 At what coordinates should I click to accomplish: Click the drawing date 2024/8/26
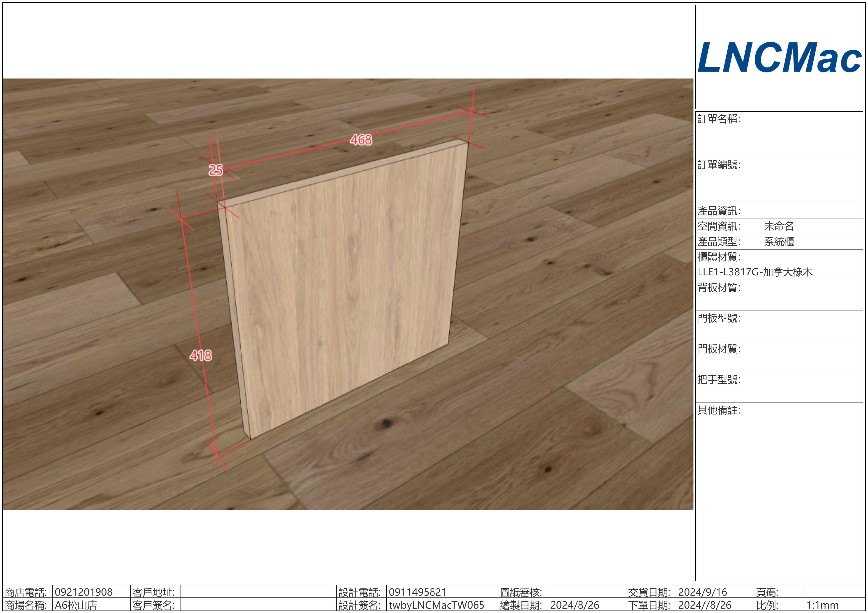click(x=575, y=605)
